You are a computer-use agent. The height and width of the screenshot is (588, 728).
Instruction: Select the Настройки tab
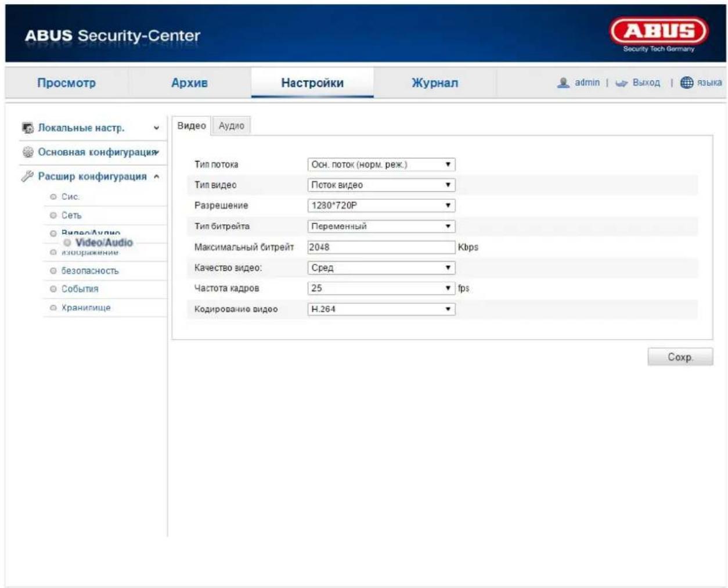tap(312, 83)
